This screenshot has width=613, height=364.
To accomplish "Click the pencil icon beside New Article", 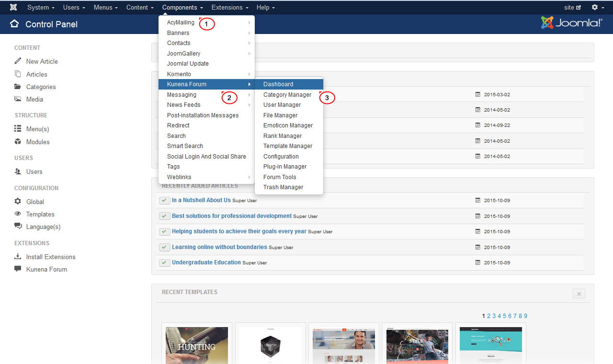I will [18, 61].
